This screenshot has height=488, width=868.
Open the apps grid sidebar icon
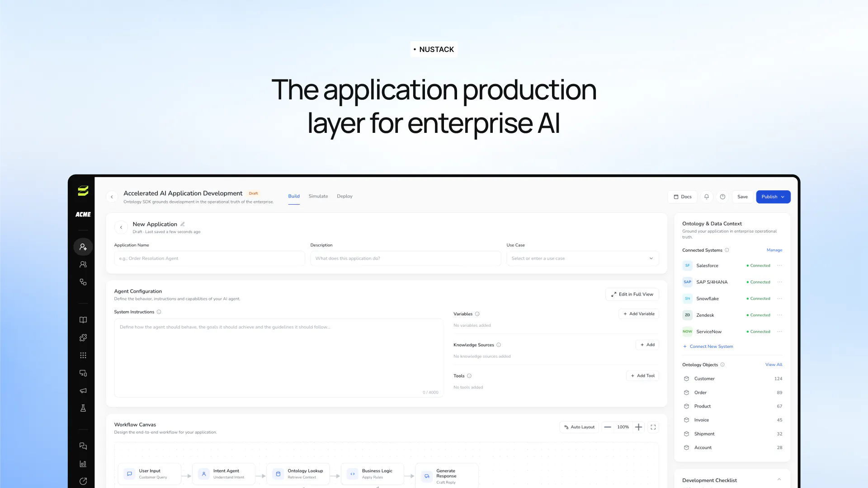click(x=83, y=355)
